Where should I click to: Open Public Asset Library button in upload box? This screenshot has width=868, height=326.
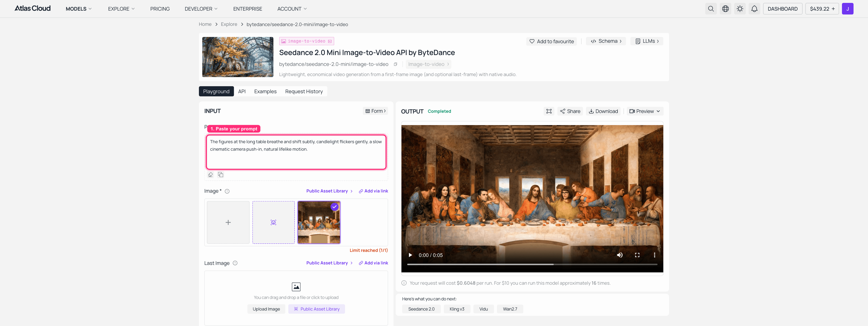pyautogui.click(x=316, y=309)
